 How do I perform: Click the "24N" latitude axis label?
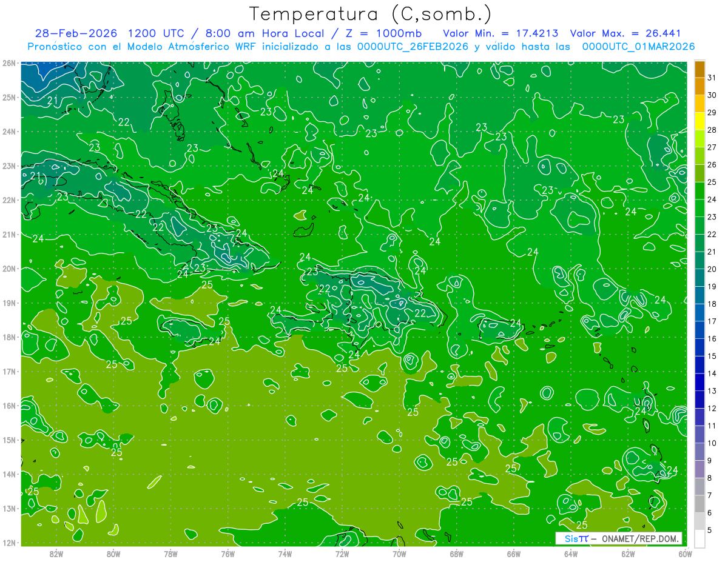(x=9, y=132)
